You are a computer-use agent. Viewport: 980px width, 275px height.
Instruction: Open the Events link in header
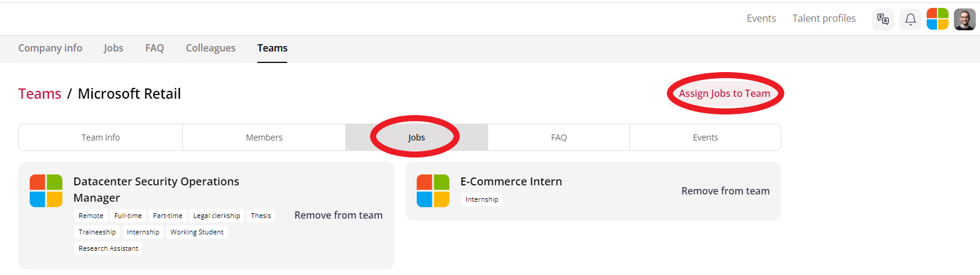click(761, 18)
